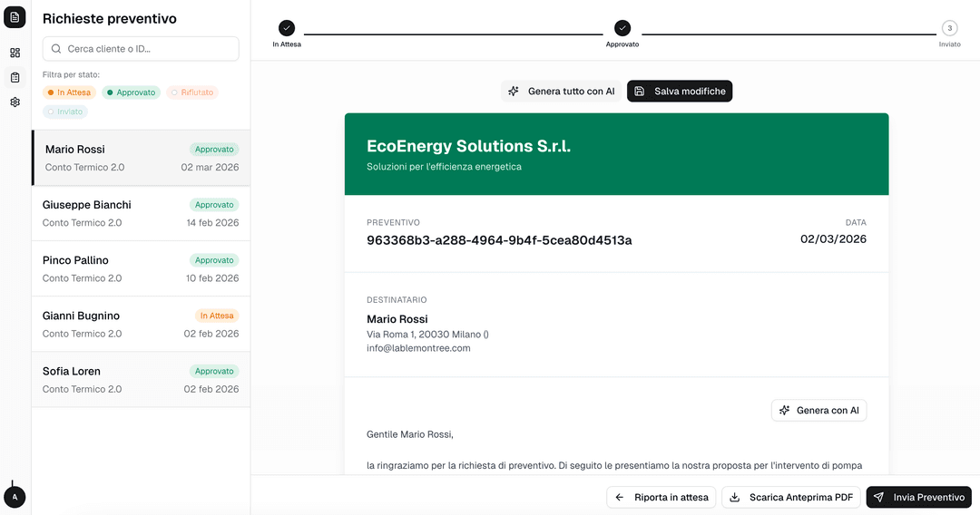Click Genera tutto con AI button

tap(561, 92)
